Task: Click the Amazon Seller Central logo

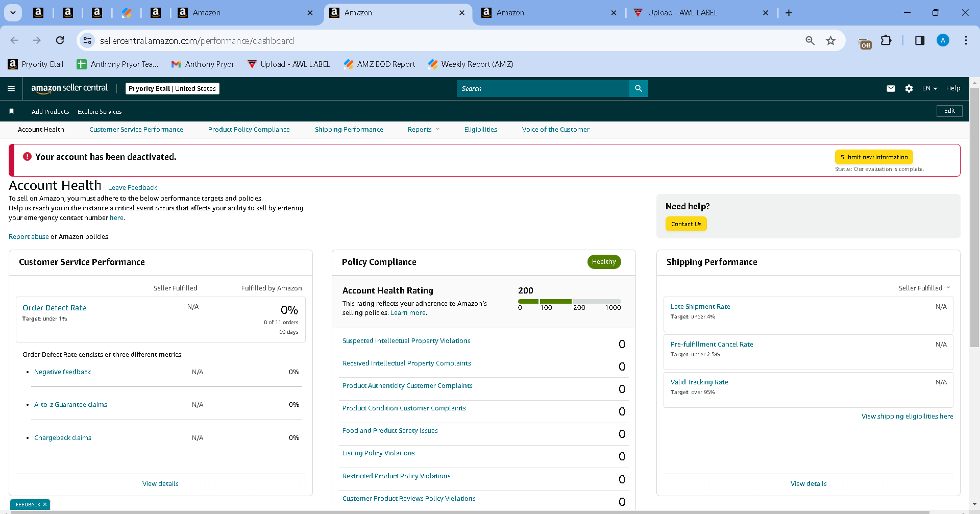Action: pyautogui.click(x=69, y=88)
